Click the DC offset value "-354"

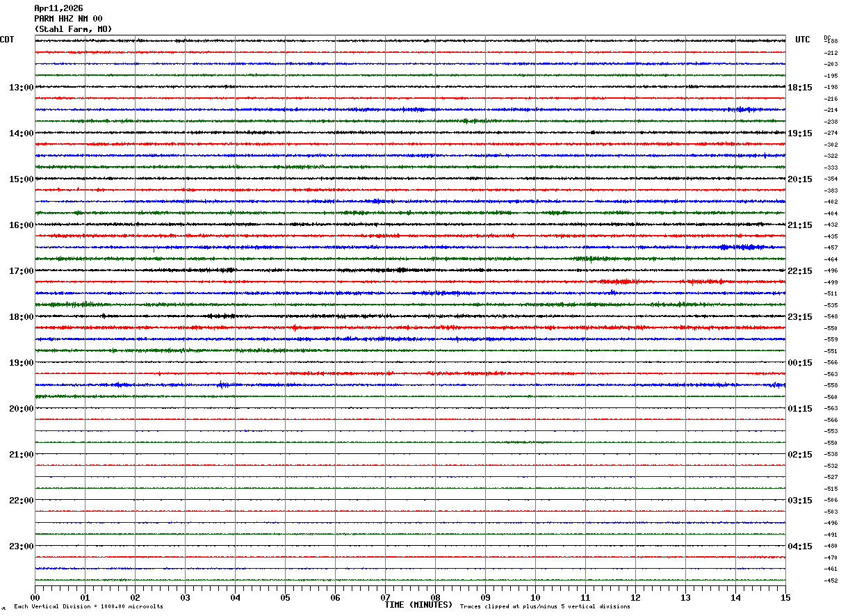[831, 179]
